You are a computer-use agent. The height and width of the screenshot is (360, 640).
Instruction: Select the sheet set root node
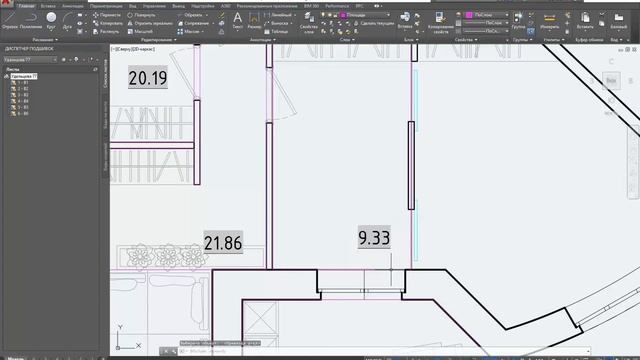[x=24, y=76]
